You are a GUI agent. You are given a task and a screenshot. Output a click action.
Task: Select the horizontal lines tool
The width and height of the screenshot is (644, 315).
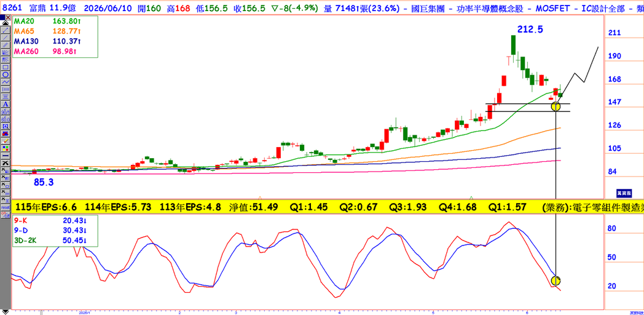(x=6, y=97)
